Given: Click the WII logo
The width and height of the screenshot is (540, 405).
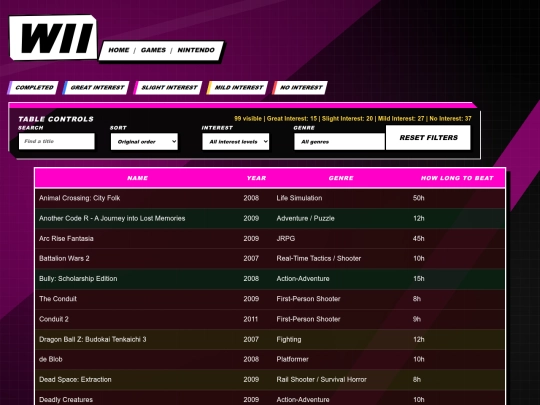Looking at the screenshot, I should 53,37.
